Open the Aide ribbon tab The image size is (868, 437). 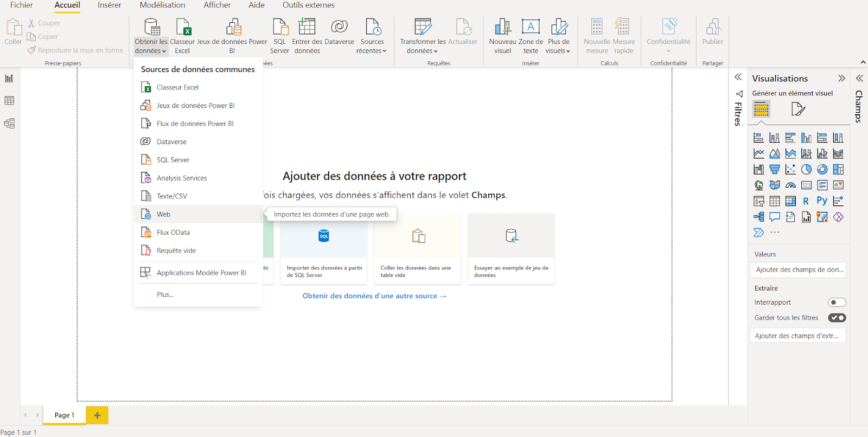[257, 5]
